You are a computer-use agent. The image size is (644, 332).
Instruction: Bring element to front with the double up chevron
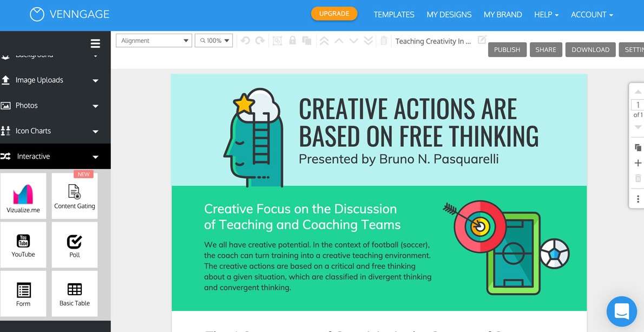(x=324, y=41)
